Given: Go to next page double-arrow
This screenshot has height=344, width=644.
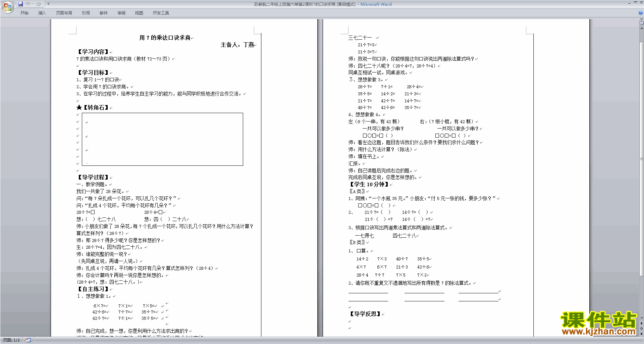Looking at the screenshot, I should coord(641,334).
